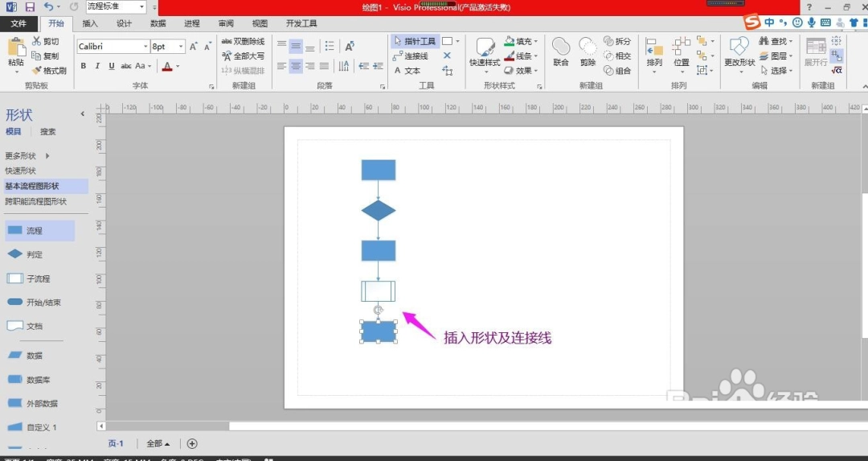The height and width of the screenshot is (461, 868).
Task: Open the File (文件) tab
Action: [x=18, y=23]
